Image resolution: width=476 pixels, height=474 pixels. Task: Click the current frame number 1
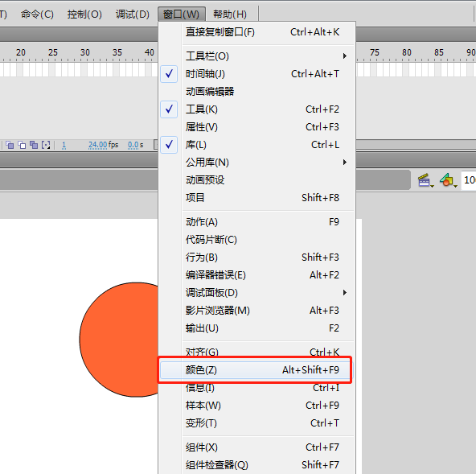click(x=64, y=145)
